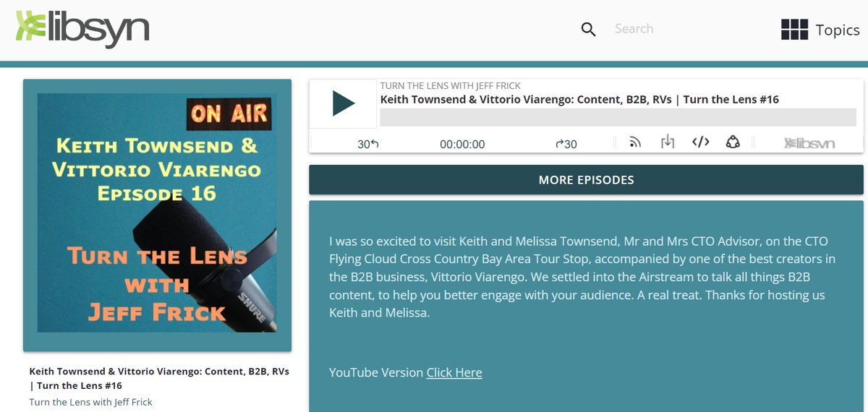868x412 pixels.
Task: Click the Libsyn logo in the header
Action: (82, 29)
